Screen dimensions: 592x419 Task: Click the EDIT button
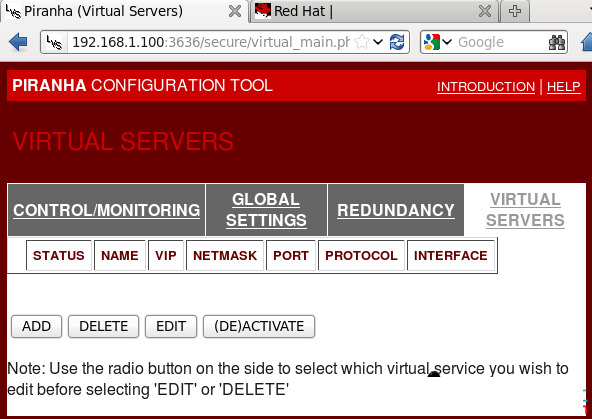171,327
